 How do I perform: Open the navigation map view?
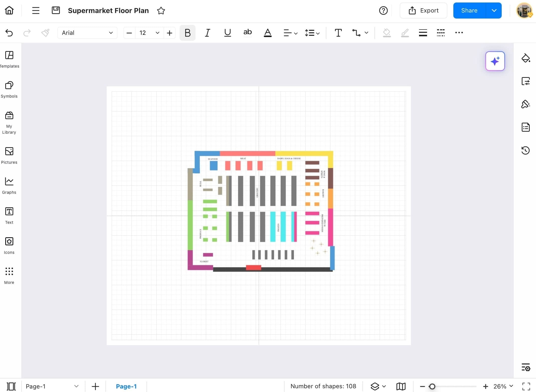tap(400, 386)
